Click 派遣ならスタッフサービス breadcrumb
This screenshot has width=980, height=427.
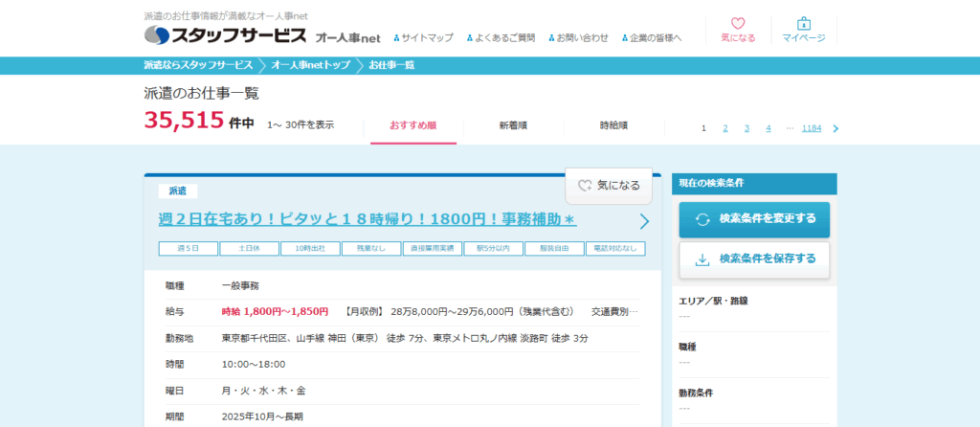(198, 65)
